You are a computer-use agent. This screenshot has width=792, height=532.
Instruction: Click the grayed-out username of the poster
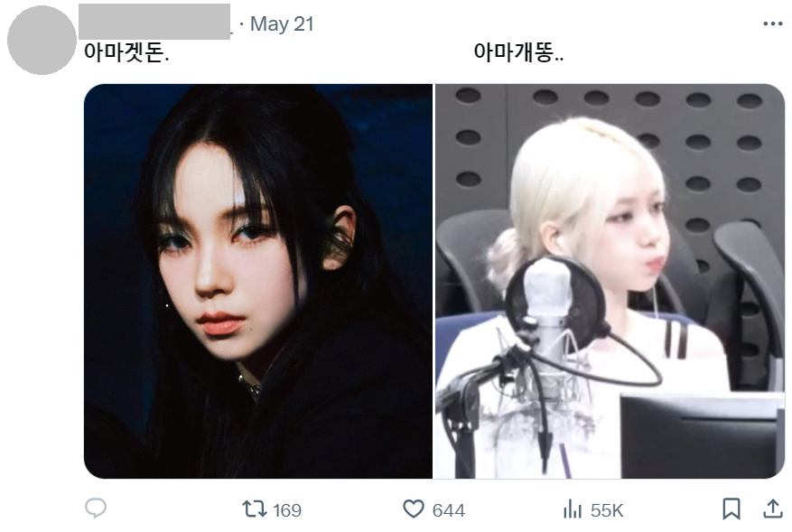[154, 22]
